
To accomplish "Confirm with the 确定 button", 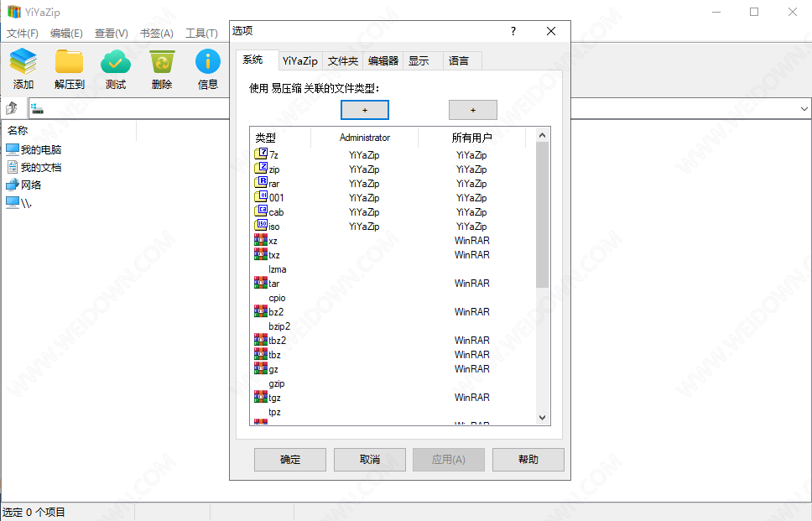I will pyautogui.click(x=290, y=460).
